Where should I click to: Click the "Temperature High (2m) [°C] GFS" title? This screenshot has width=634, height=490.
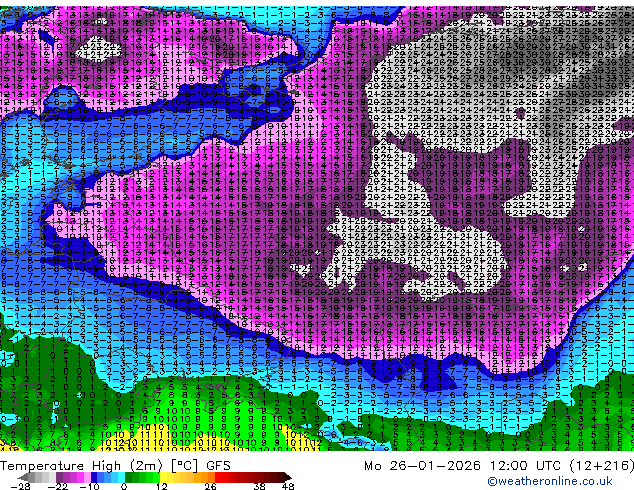[x=115, y=466]
